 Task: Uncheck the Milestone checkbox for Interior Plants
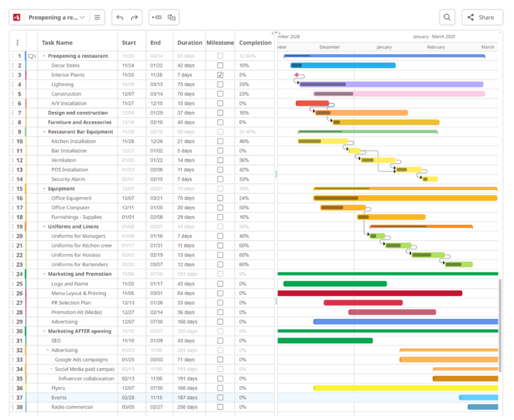(220, 75)
